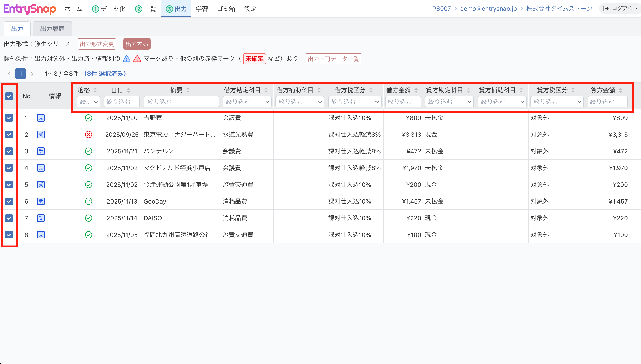Open the 学習 menu item
The height and width of the screenshot is (364, 641).
tap(202, 9)
